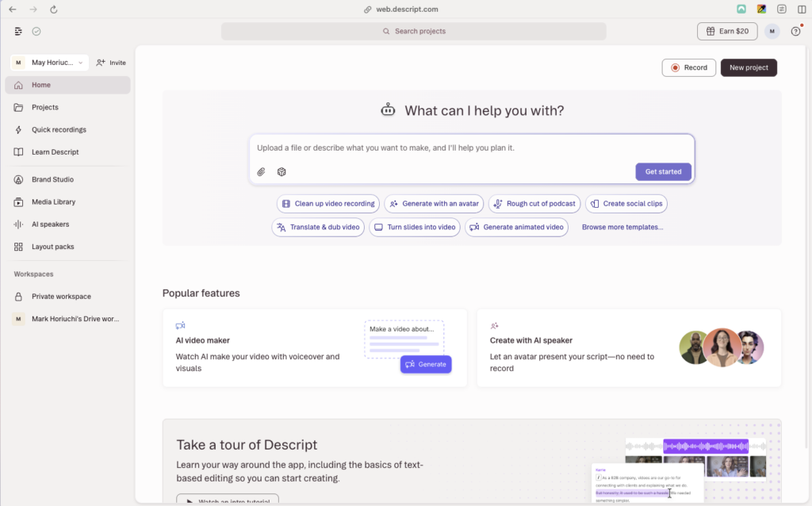The width and height of the screenshot is (812, 506).
Task: Open the Media Library panel
Action: click(x=53, y=201)
